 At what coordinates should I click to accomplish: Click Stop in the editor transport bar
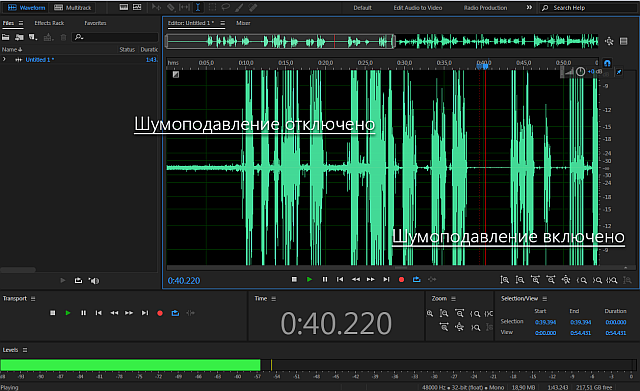tap(294, 280)
